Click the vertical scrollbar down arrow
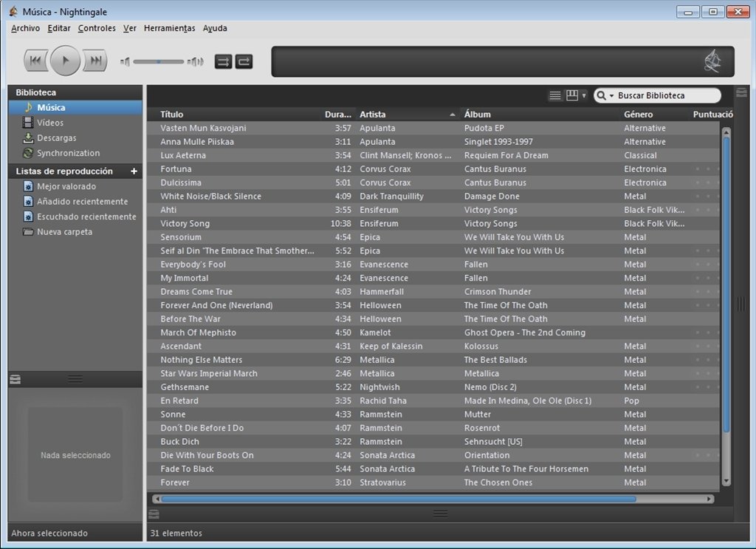Image resolution: width=756 pixels, height=549 pixels. tap(726, 482)
